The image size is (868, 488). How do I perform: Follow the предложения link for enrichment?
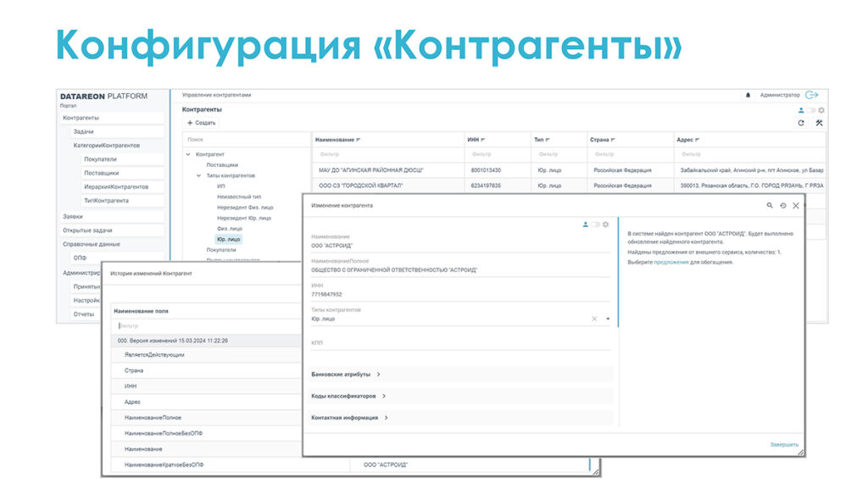[x=671, y=263]
